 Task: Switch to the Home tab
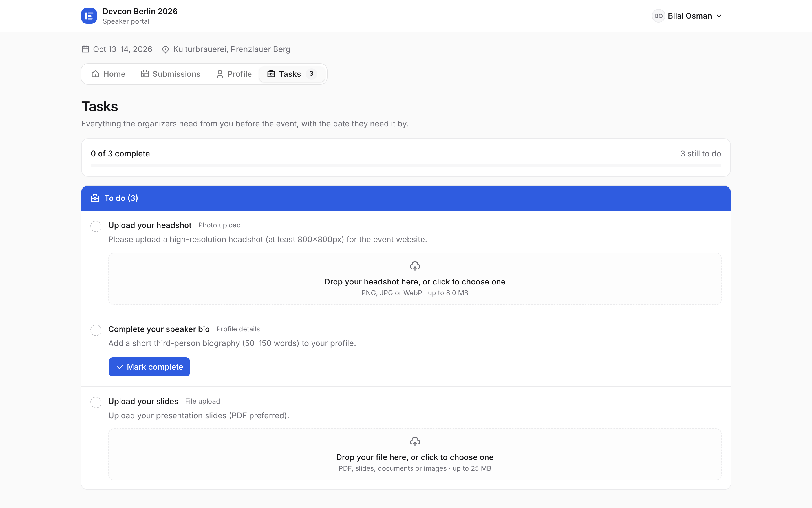(x=108, y=74)
